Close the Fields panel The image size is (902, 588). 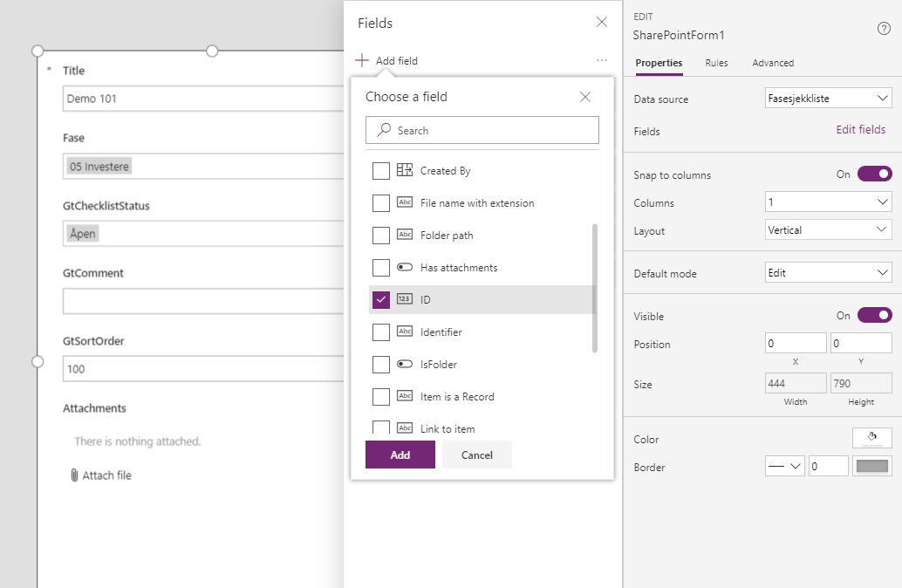click(x=602, y=23)
